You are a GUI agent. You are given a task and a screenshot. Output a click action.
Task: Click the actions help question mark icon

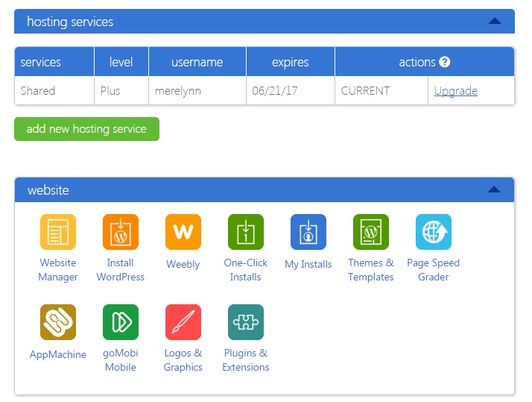(x=445, y=62)
